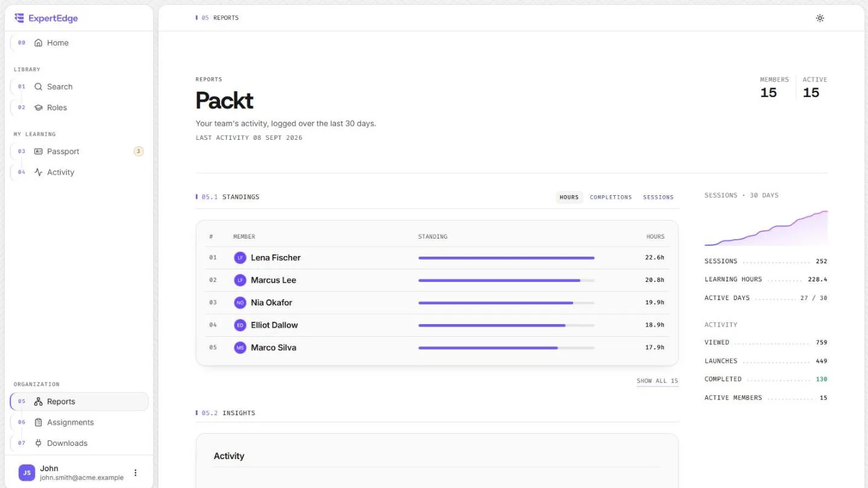Click Marco Silva's MS avatar
Viewport: 868px width, 488px height.
coord(241,348)
